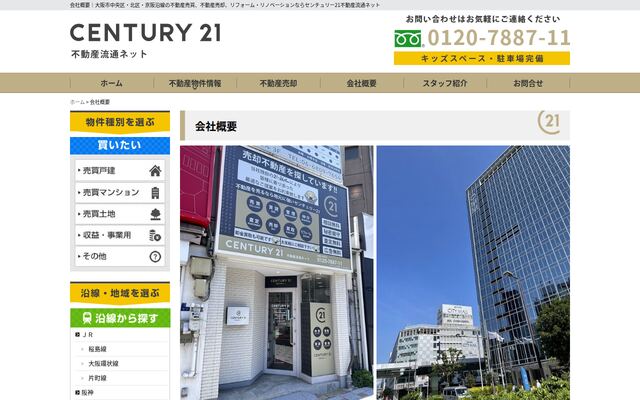Click the お問い合わせはお気軽にご連絡ください text
The image size is (640, 400).
pyautogui.click(x=483, y=19)
